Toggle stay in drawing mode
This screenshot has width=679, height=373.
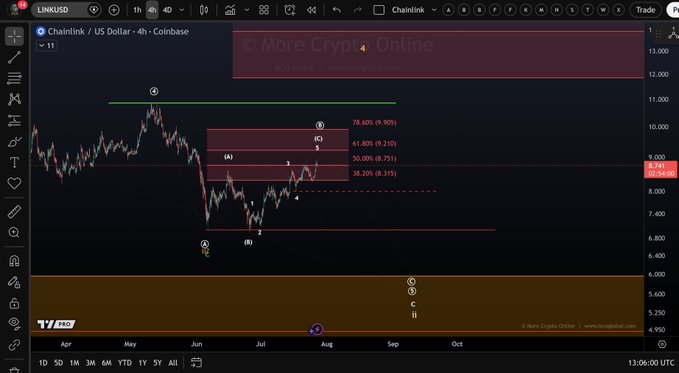click(x=14, y=282)
